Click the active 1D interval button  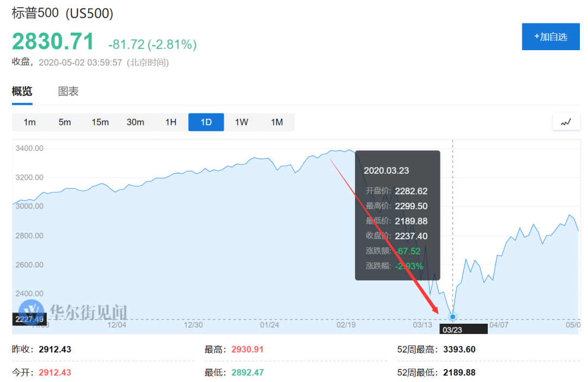pyautogui.click(x=206, y=122)
